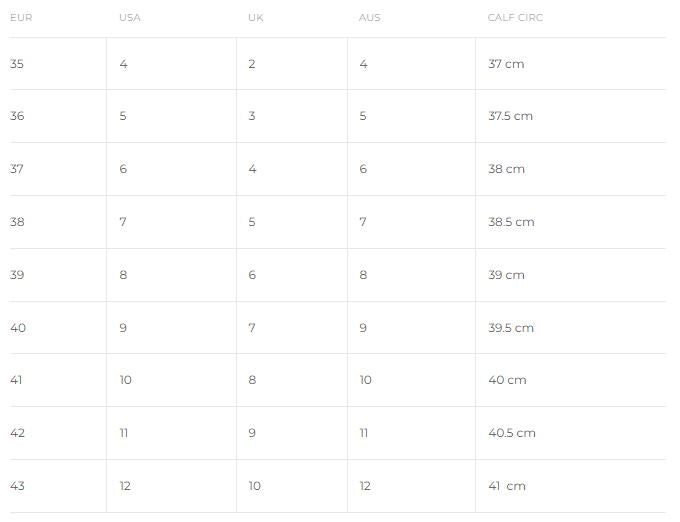Viewport: 680px width, 522px height.
Task: Click the 39.5 cm calf circumference cell
Action: tap(511, 328)
